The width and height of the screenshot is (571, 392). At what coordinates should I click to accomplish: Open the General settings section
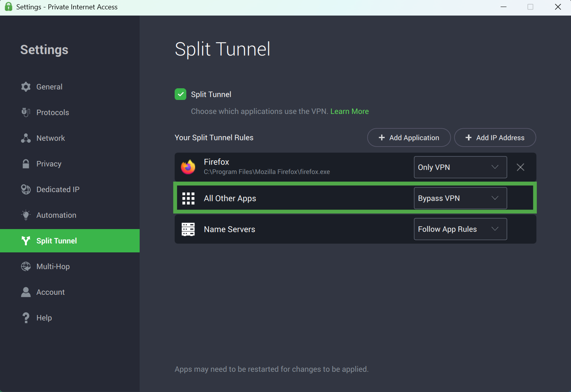[70, 87]
